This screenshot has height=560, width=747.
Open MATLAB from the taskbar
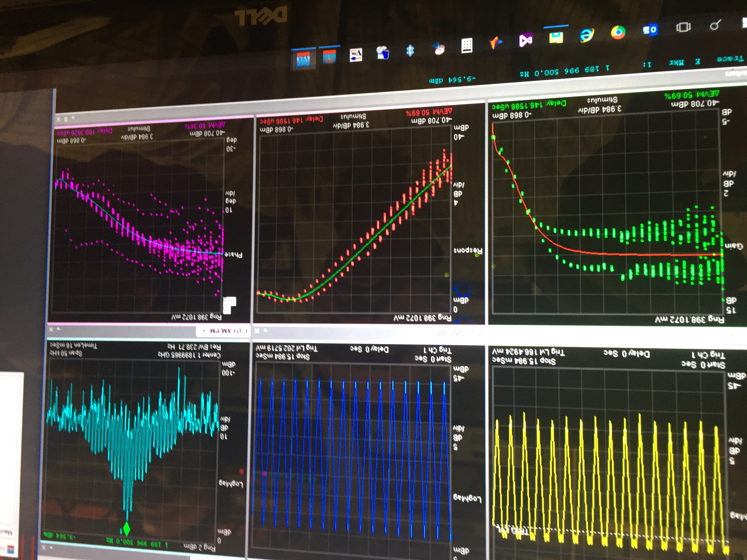click(x=496, y=43)
